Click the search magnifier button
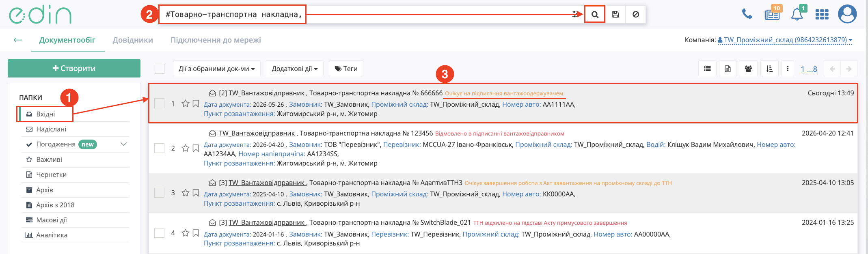868x254 pixels. [x=595, y=14]
